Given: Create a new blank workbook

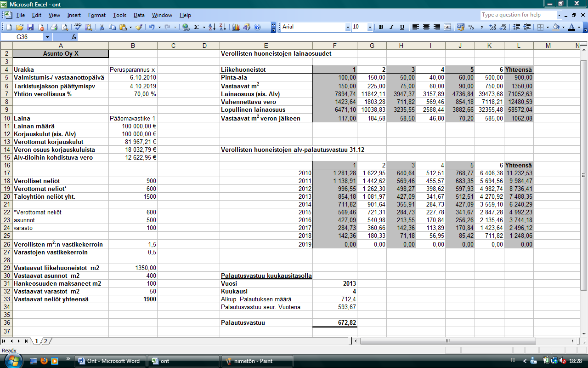Looking at the screenshot, I should (x=10, y=27).
